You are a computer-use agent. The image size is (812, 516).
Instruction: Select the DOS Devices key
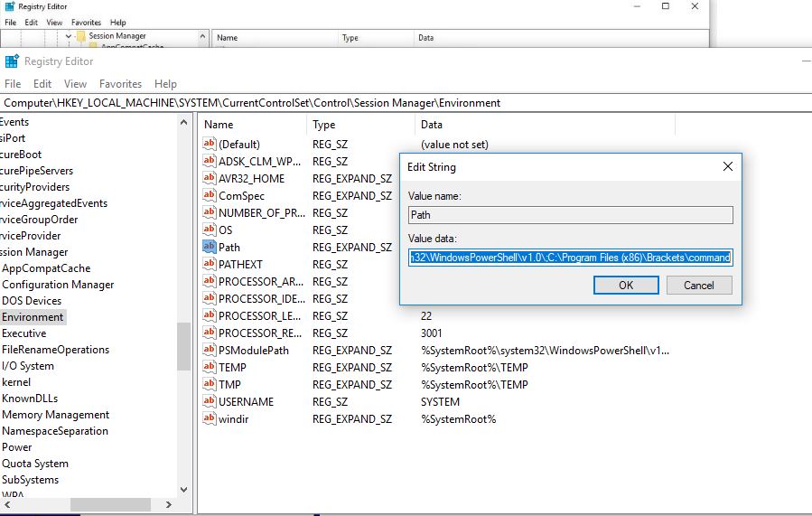pyautogui.click(x=32, y=301)
